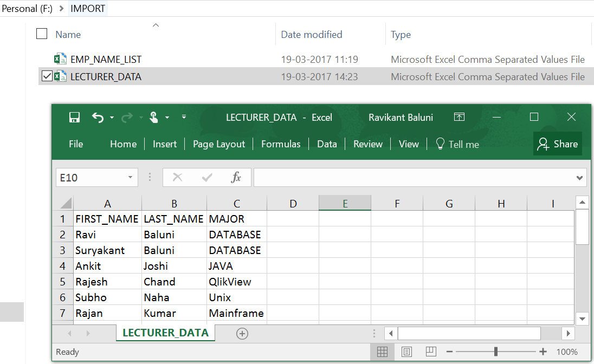Switch to Page Break Preview icon
The width and height of the screenshot is (594, 364).
pyautogui.click(x=431, y=352)
